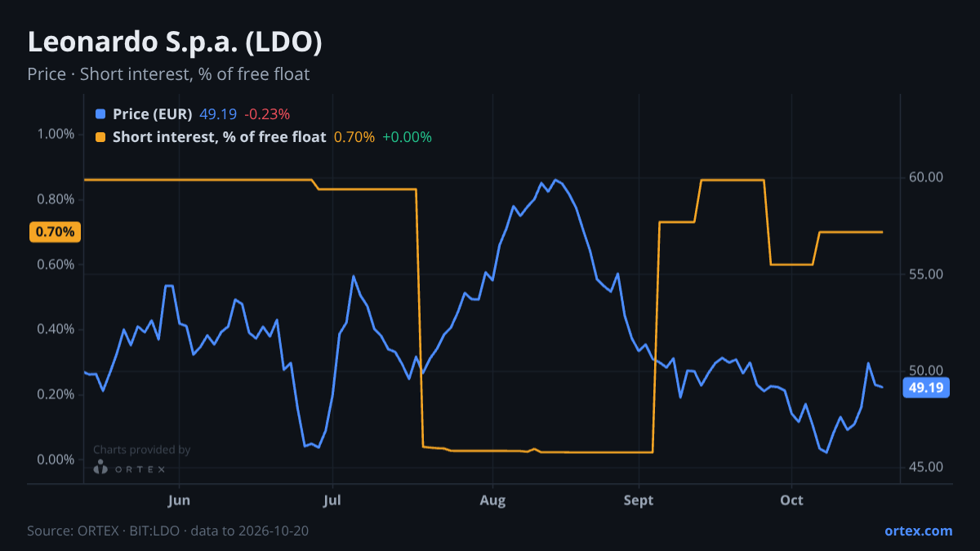Select the Short interest, % of free float legend label
The height and width of the screenshot is (551, 980).
click(220, 137)
